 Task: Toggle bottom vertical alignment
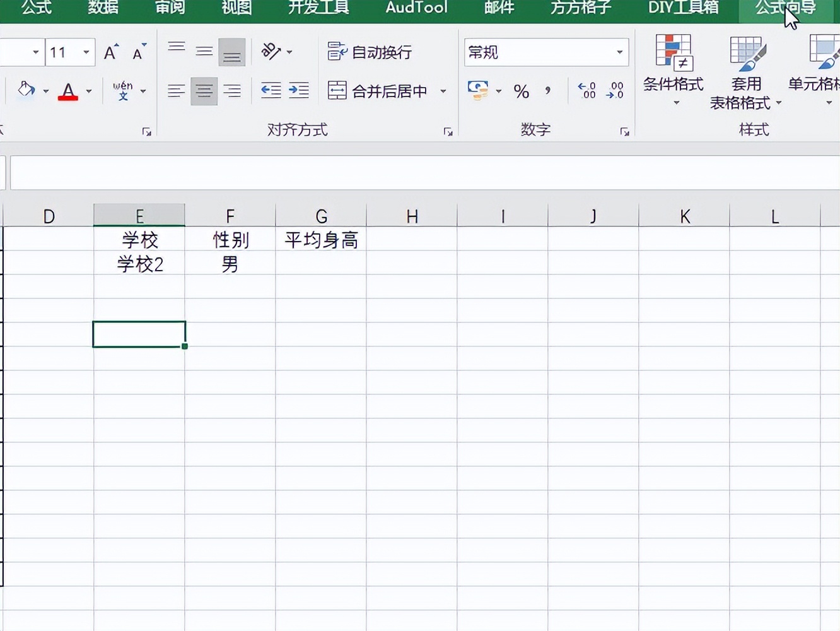pos(231,52)
